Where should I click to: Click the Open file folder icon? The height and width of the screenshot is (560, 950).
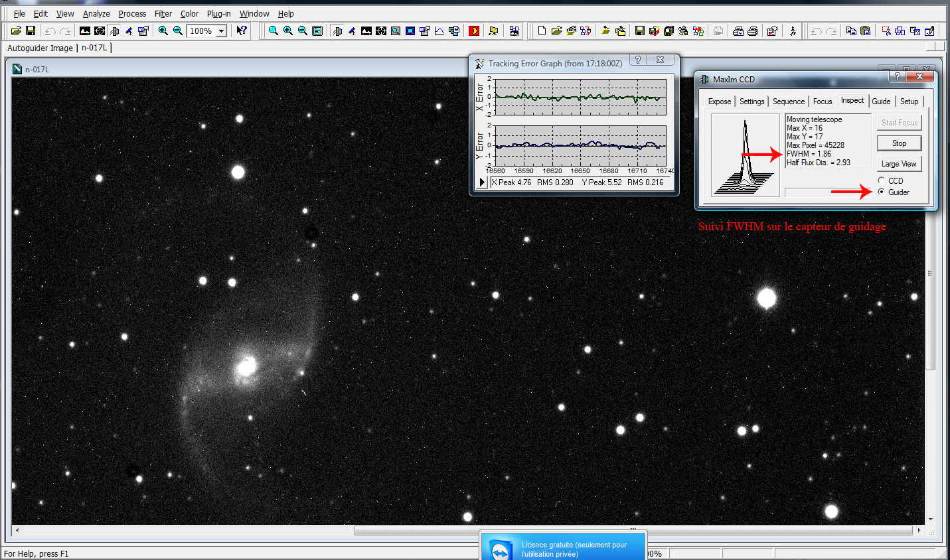pyautogui.click(x=16, y=31)
